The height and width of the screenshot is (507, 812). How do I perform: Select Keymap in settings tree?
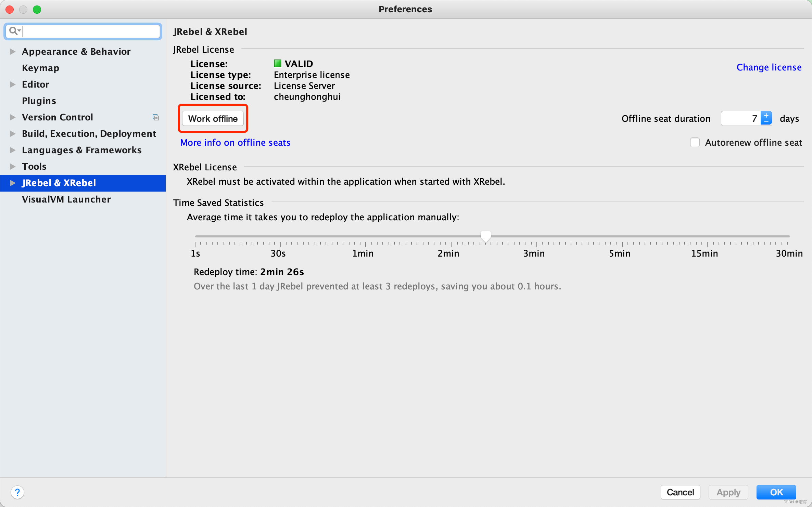(40, 68)
